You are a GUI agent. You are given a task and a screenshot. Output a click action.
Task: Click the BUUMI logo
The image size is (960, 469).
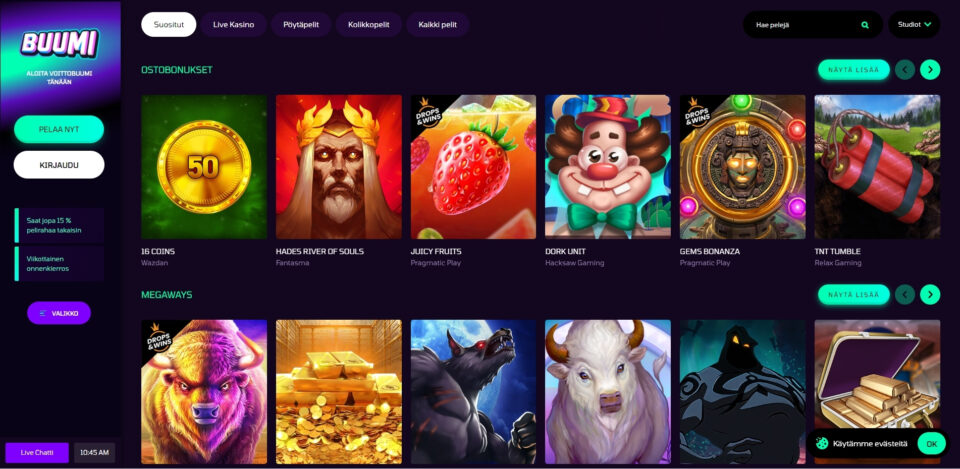(x=59, y=43)
